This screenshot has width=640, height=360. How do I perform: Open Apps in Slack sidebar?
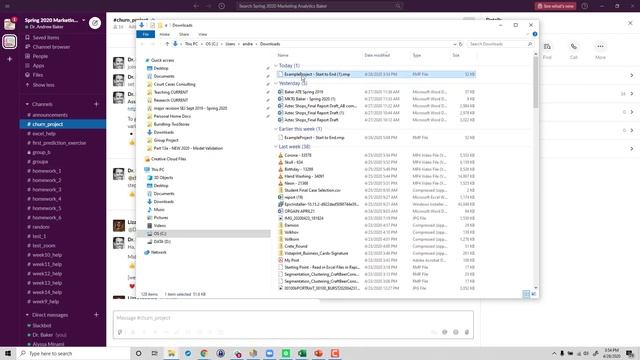pyautogui.click(x=38, y=66)
